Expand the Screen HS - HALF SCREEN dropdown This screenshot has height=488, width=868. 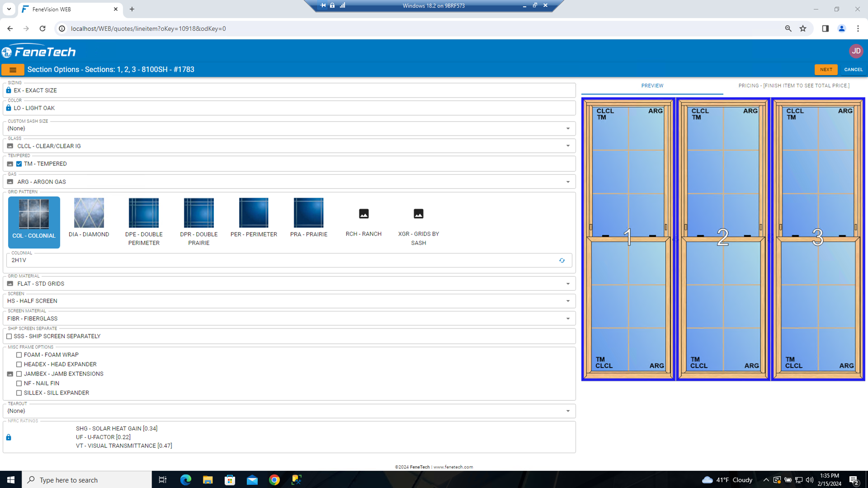pos(568,301)
